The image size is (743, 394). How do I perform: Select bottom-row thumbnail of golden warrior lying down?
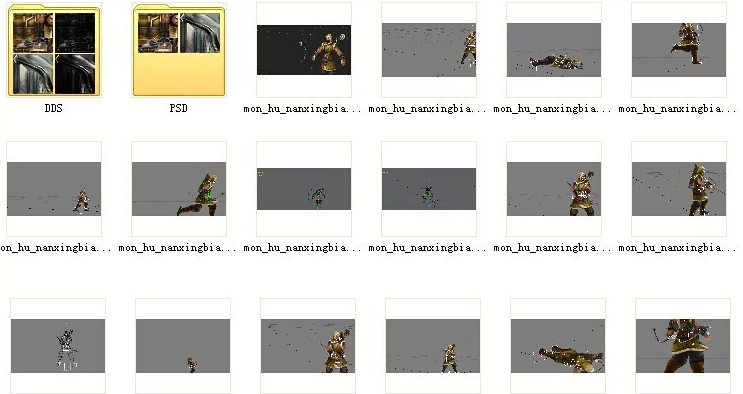point(558,346)
